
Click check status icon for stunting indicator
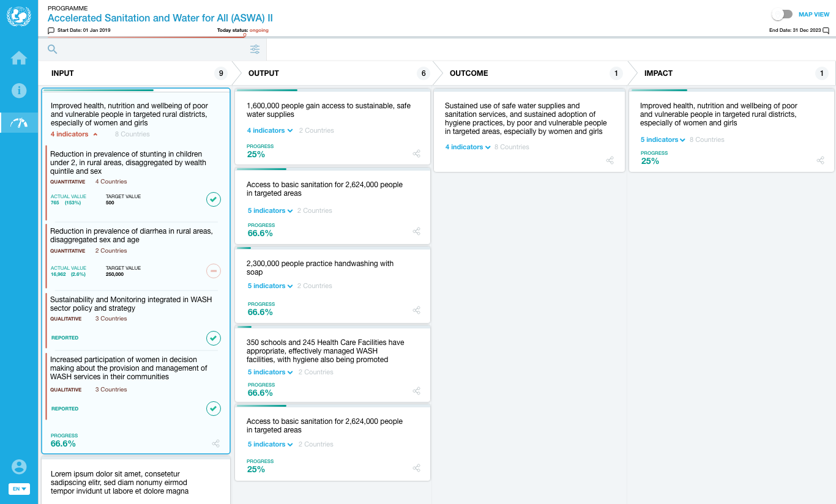[x=214, y=199]
